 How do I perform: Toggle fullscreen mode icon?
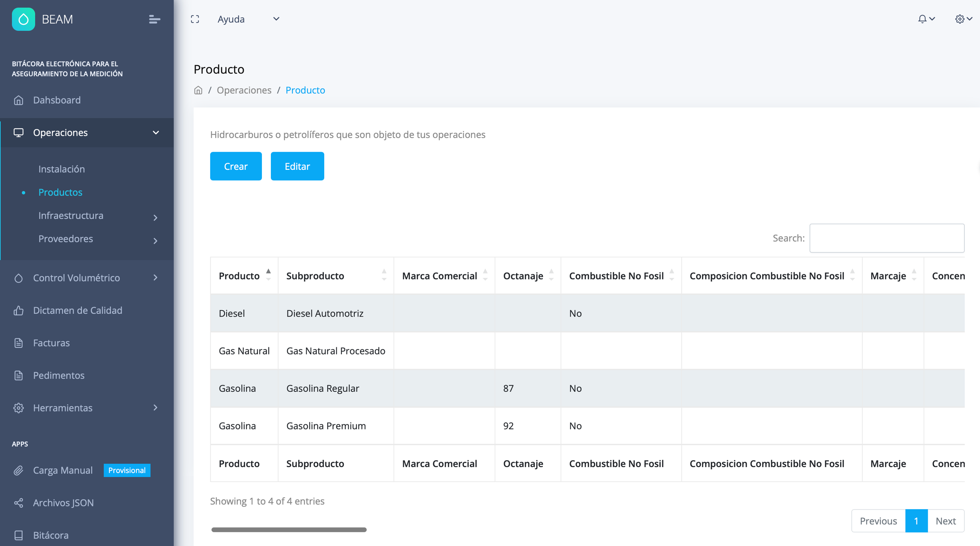[195, 19]
